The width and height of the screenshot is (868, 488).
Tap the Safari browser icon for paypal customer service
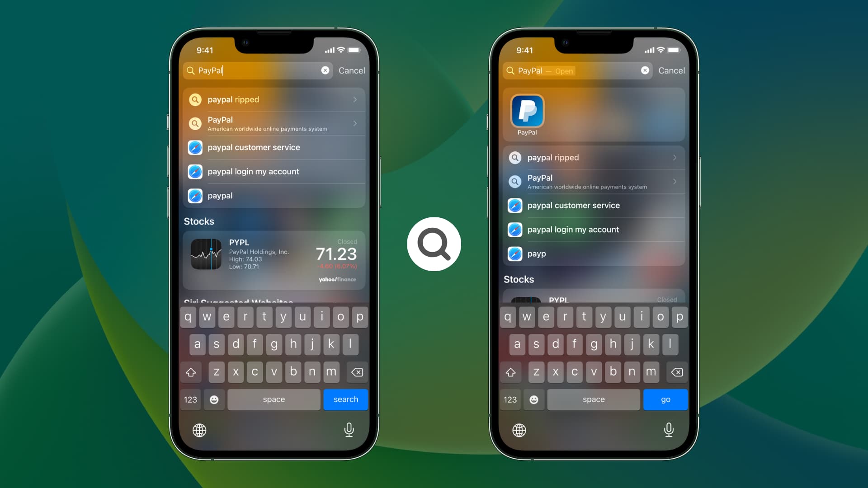coord(196,147)
